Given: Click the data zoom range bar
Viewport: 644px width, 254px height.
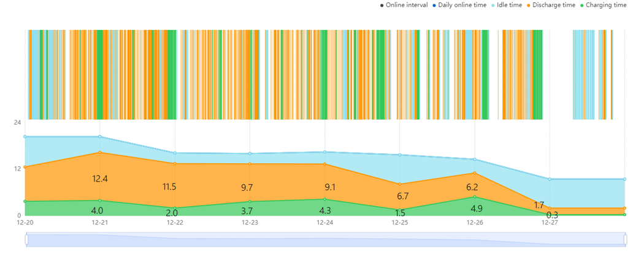Looking at the screenshot, I should click(326, 240).
